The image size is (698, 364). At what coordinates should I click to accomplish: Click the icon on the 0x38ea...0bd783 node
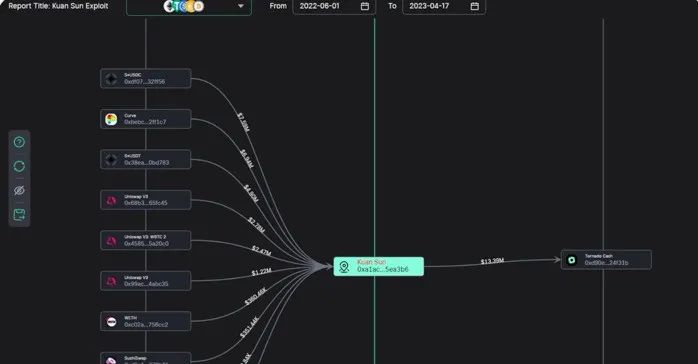tap(111, 160)
